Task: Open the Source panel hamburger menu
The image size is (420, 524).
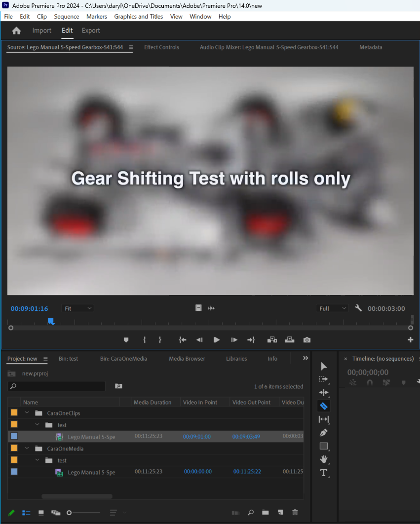Action: point(131,47)
